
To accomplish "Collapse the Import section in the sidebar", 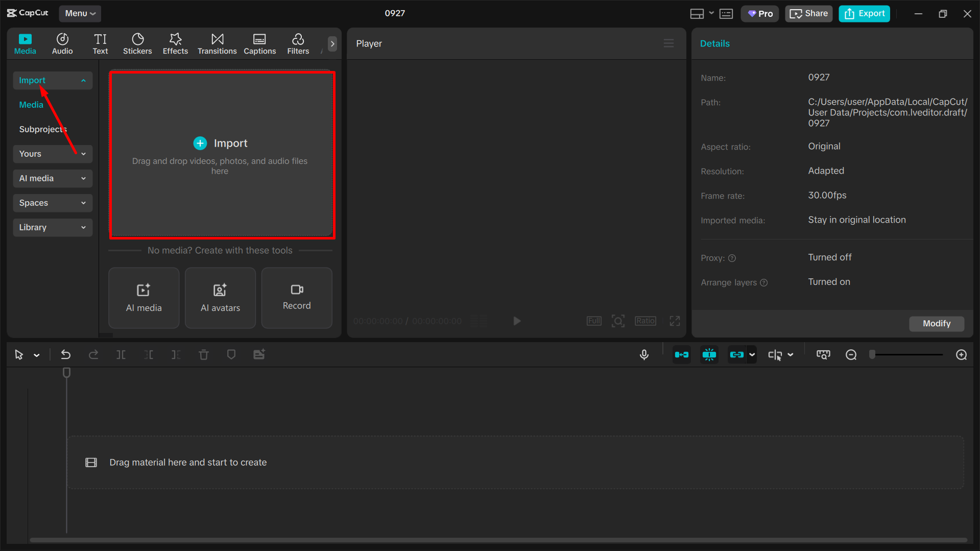I will point(52,80).
